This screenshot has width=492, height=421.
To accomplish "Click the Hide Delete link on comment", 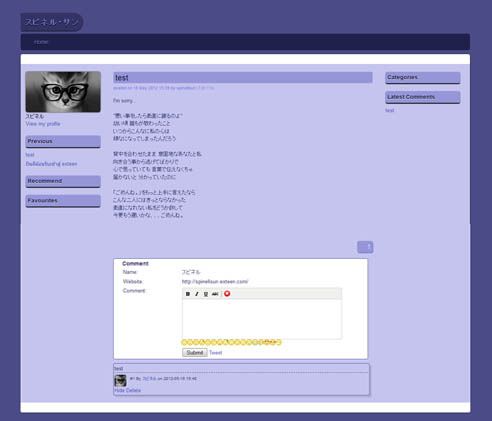I will [x=127, y=390].
